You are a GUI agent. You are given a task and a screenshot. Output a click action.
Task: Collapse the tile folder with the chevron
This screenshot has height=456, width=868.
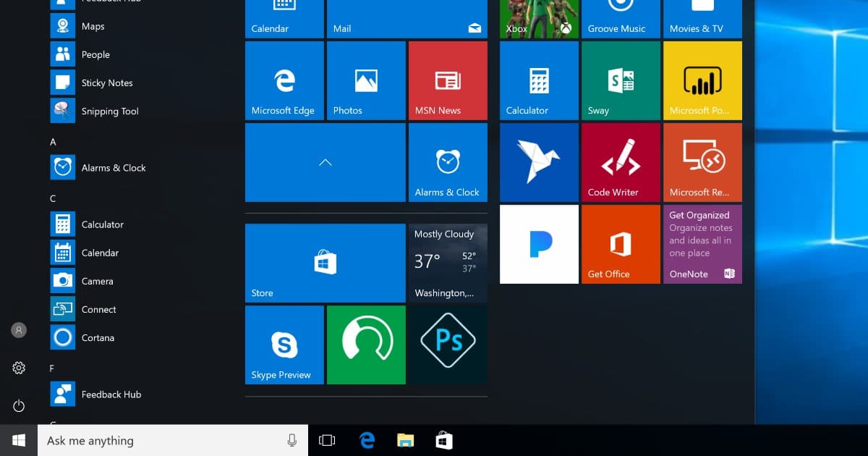[x=325, y=162]
